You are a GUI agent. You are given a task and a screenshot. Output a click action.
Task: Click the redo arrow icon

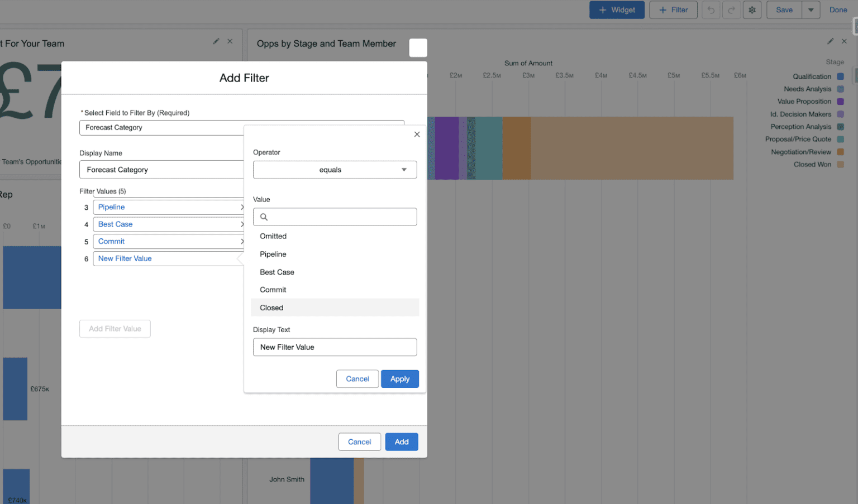tap(731, 10)
